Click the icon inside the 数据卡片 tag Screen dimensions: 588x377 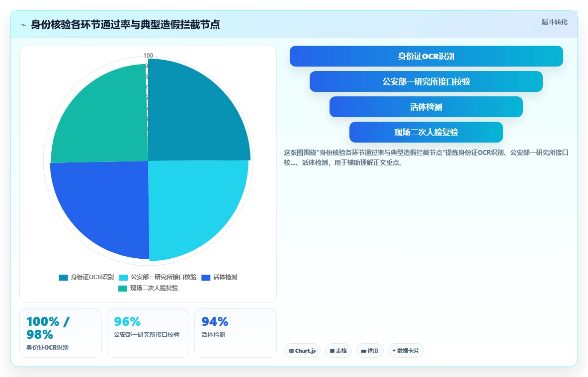(x=394, y=351)
